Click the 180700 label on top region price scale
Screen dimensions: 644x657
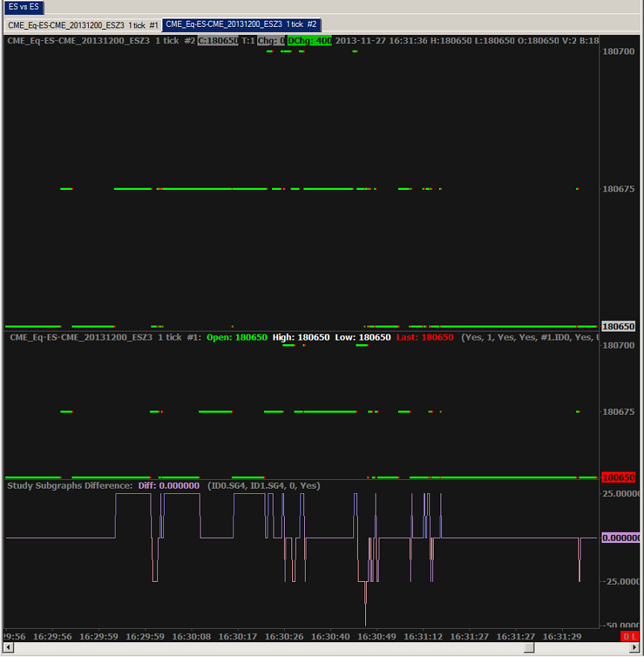point(619,51)
